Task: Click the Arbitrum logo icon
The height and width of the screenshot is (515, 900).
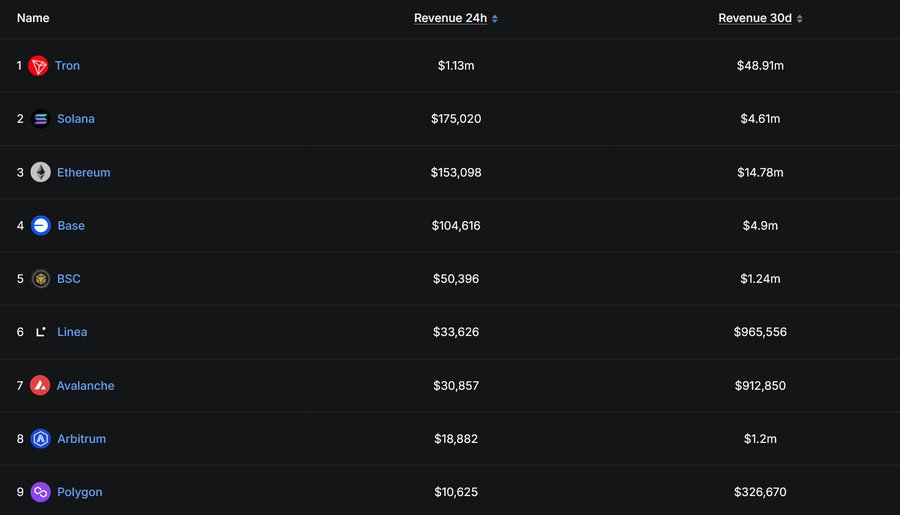Action: 40,439
